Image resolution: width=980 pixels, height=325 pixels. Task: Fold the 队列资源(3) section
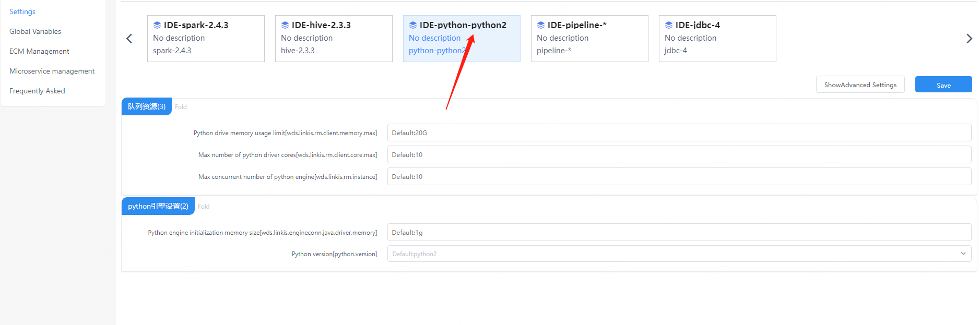coord(181,107)
